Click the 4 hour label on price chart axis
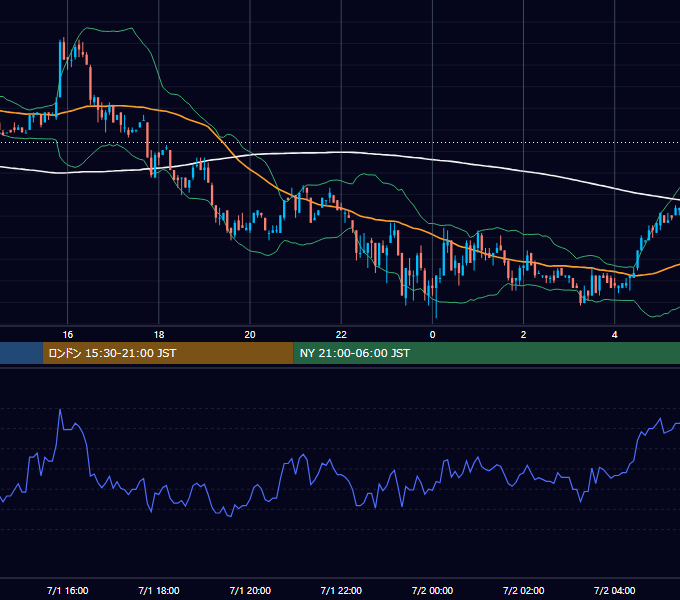 (x=615, y=335)
